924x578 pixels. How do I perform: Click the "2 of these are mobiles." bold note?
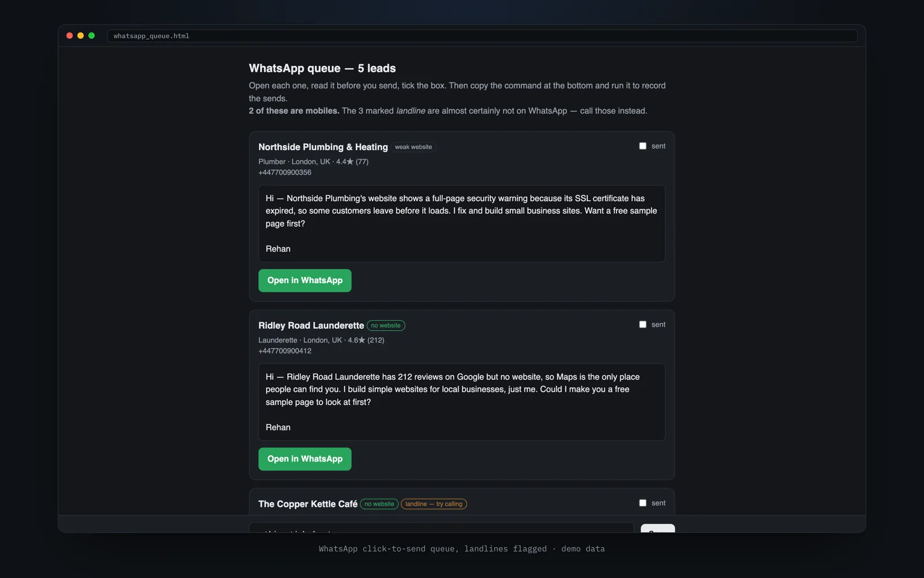coord(294,111)
